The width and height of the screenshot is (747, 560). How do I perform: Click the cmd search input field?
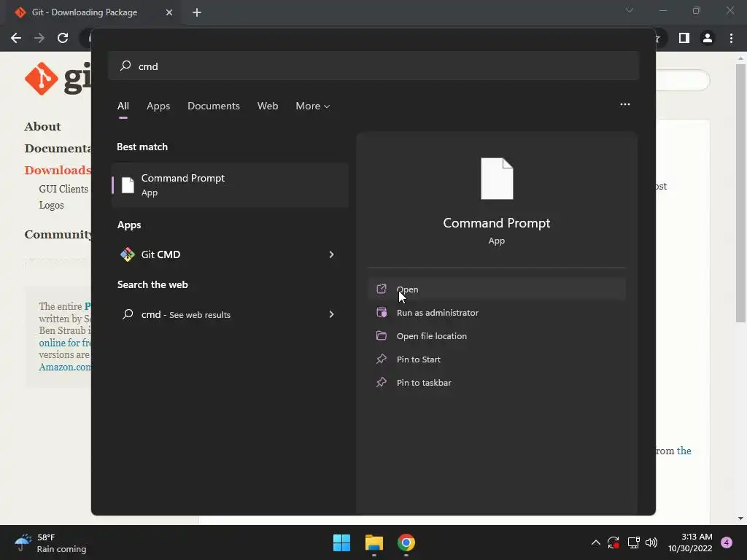click(x=373, y=66)
